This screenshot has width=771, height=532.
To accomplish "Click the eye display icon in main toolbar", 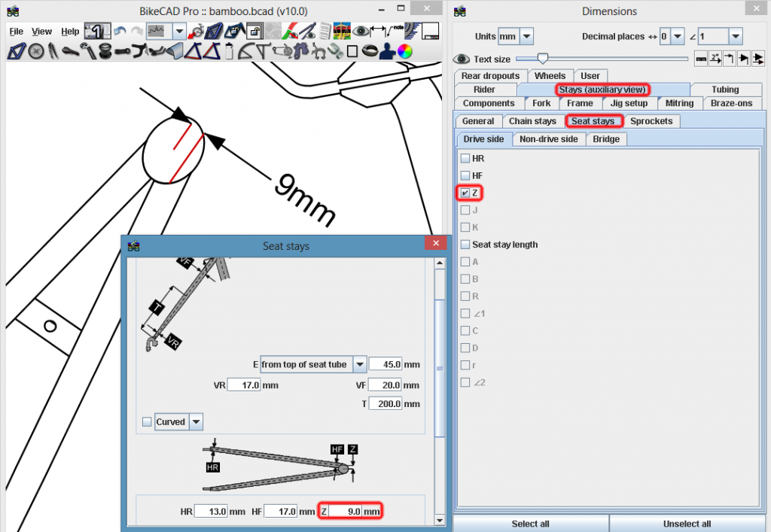I will click(x=361, y=32).
